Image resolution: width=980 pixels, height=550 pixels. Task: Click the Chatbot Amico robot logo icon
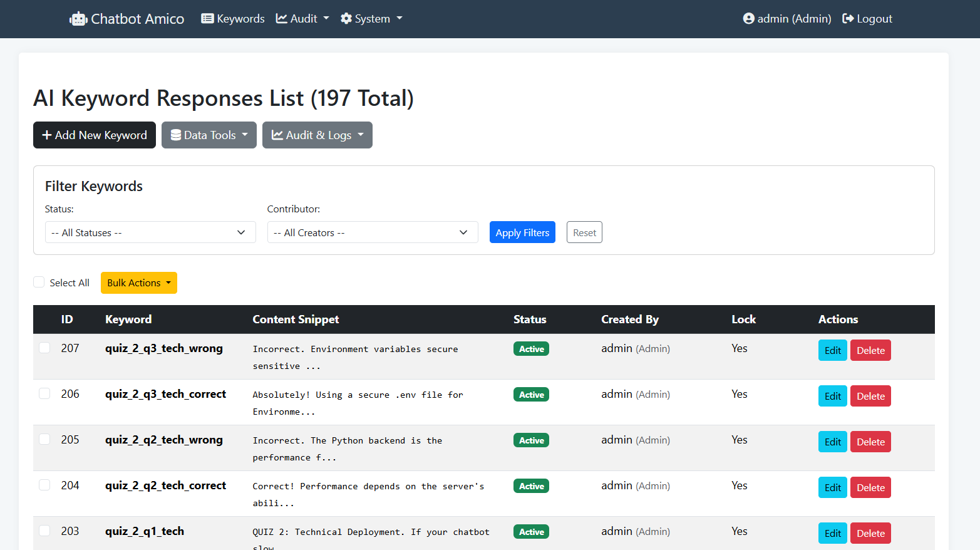[78, 19]
